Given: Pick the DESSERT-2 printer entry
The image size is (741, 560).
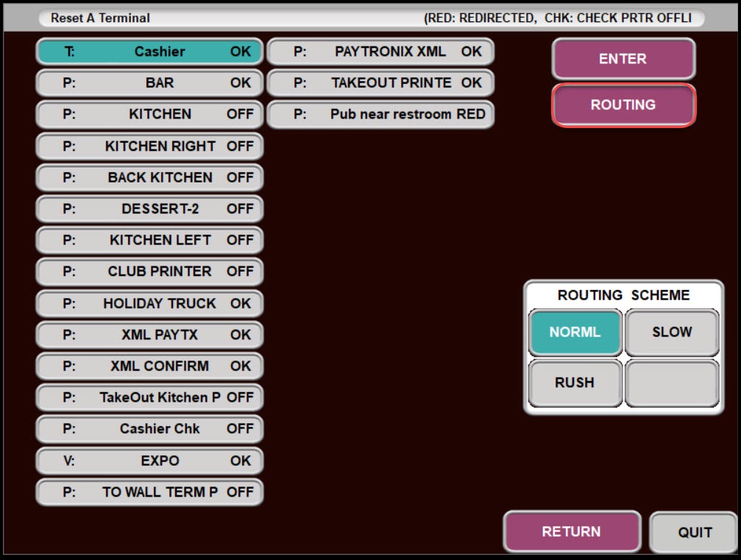Looking at the screenshot, I should click(149, 209).
